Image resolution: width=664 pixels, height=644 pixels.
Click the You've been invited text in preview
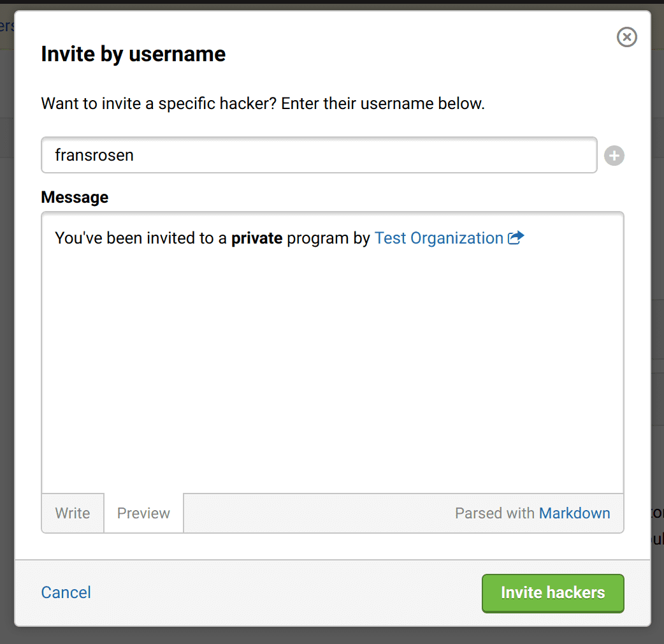[x=140, y=238]
